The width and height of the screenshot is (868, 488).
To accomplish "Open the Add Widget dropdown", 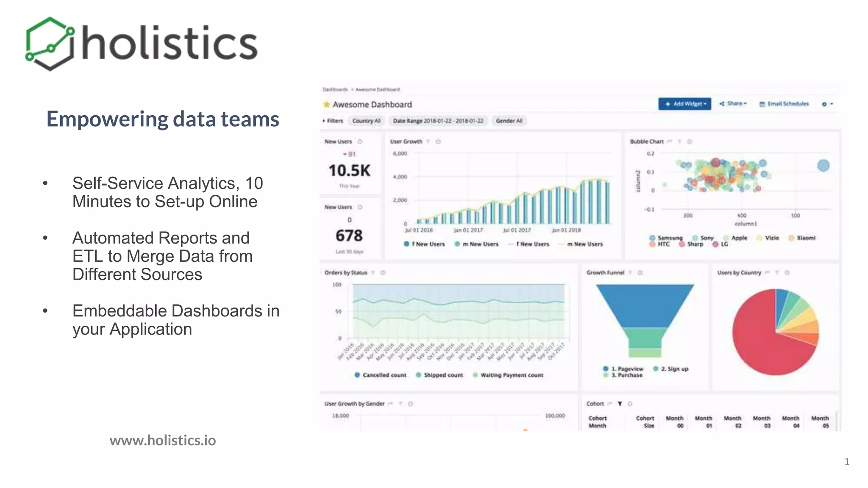I will 684,104.
